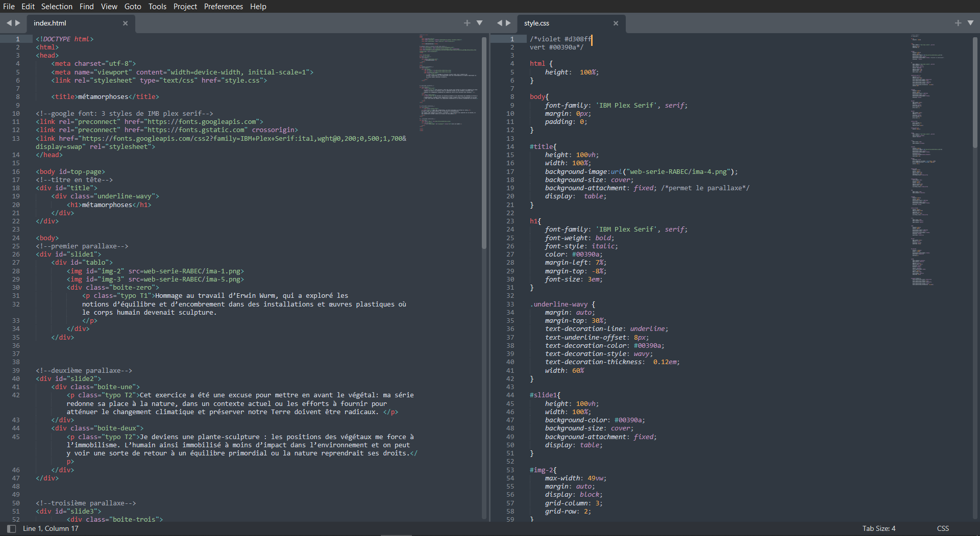The height and width of the screenshot is (536, 980).
Task: Click the .underline-wavy selector in style.css
Action: pos(558,304)
